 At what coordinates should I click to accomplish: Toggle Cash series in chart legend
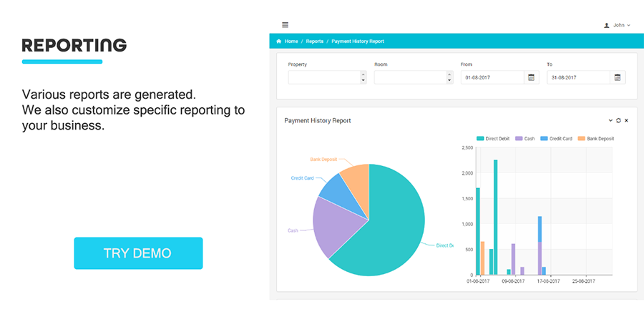pyautogui.click(x=525, y=139)
